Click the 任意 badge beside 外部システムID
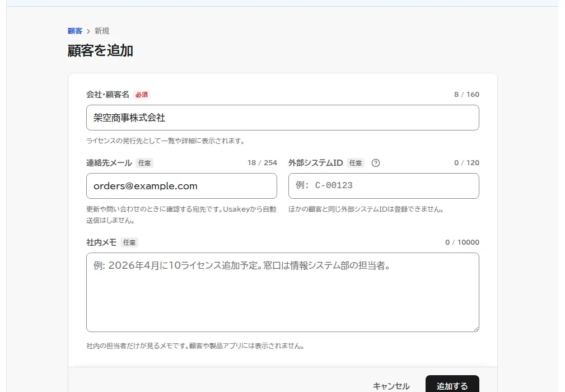 356,163
